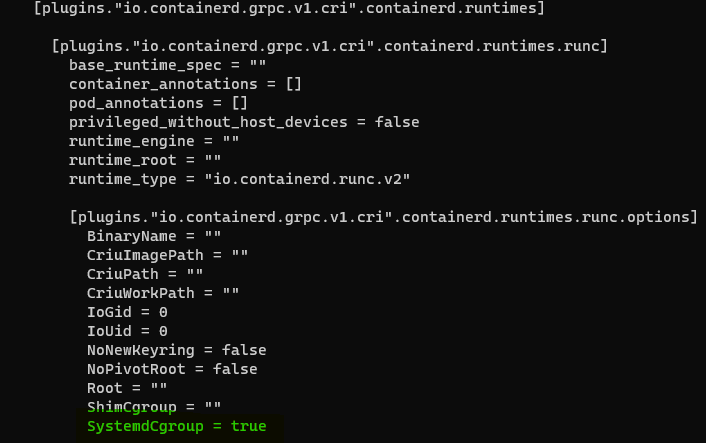
Task: Click the CriuPath setting line
Action: [145, 274]
